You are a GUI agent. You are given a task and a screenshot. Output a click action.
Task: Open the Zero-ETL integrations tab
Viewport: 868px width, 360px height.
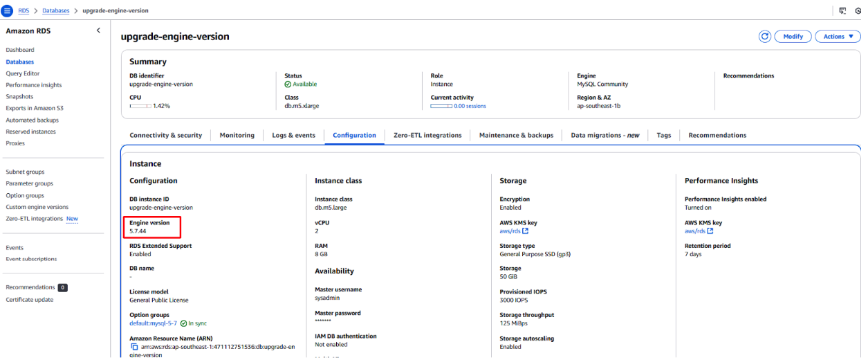point(427,135)
